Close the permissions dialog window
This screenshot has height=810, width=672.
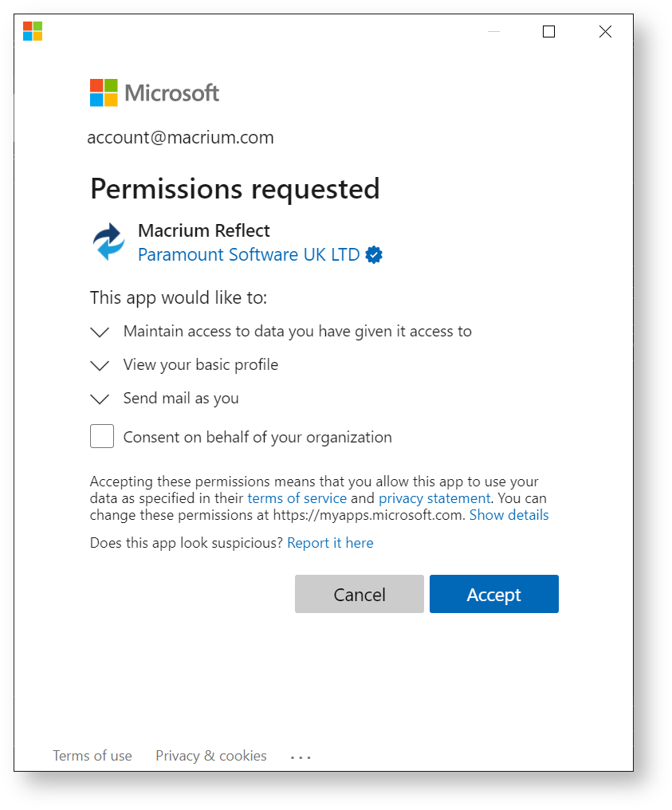tap(605, 32)
